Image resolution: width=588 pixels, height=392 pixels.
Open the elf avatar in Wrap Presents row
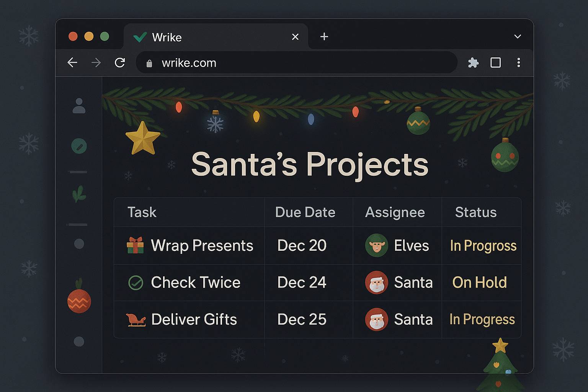pos(377,245)
